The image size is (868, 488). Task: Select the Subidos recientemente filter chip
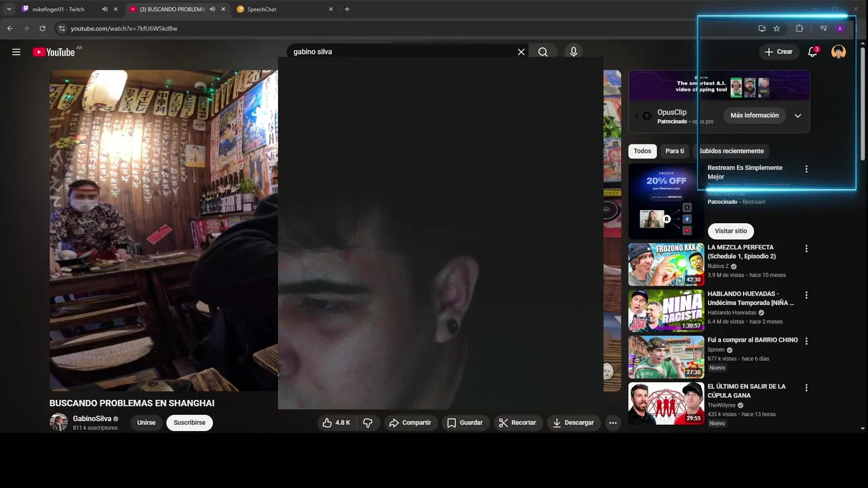coord(731,151)
